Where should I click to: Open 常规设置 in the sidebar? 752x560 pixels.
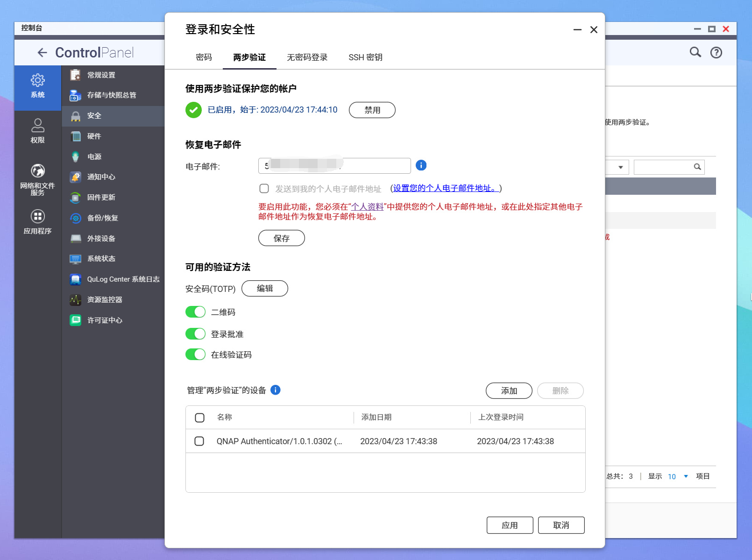[113, 75]
